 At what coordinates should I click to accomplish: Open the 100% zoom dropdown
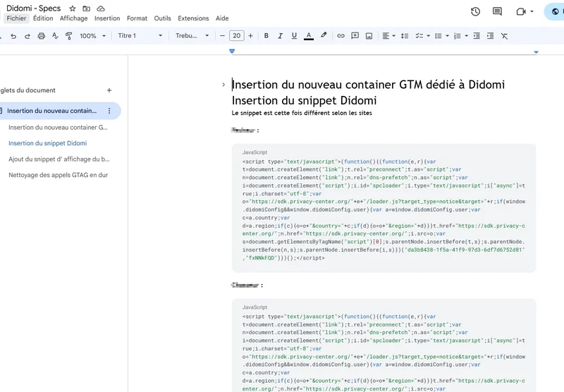coord(93,36)
